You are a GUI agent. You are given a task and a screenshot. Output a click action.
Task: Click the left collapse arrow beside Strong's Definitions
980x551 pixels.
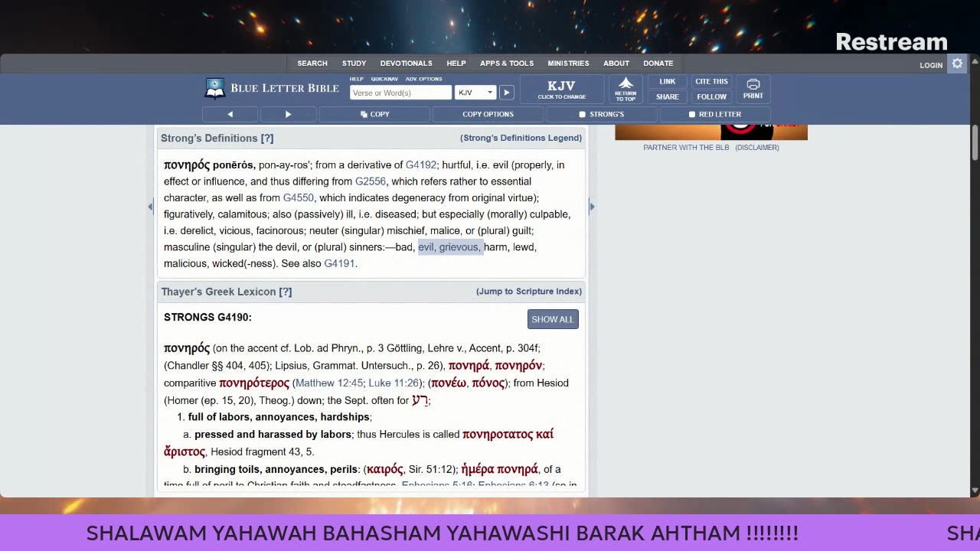pyautogui.click(x=150, y=207)
